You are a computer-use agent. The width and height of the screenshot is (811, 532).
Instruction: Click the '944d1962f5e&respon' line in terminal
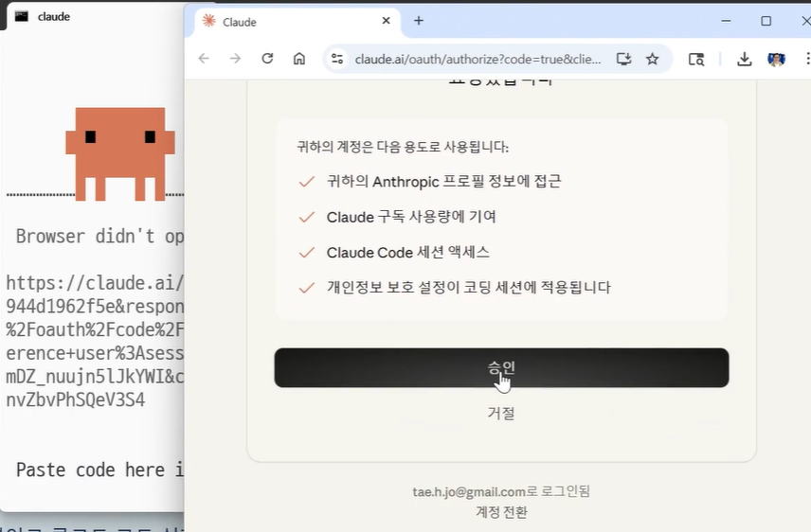tap(95, 306)
